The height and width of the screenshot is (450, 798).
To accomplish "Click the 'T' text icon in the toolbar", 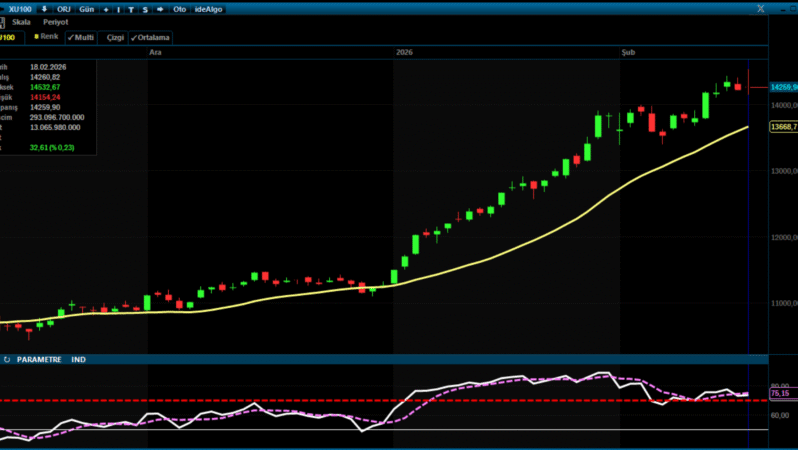I will tap(131, 9).
